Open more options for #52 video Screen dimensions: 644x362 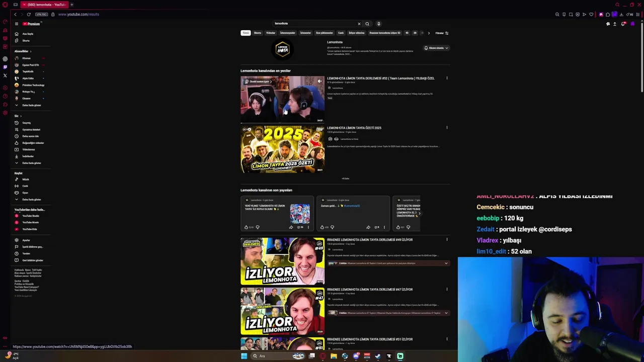coord(447,78)
